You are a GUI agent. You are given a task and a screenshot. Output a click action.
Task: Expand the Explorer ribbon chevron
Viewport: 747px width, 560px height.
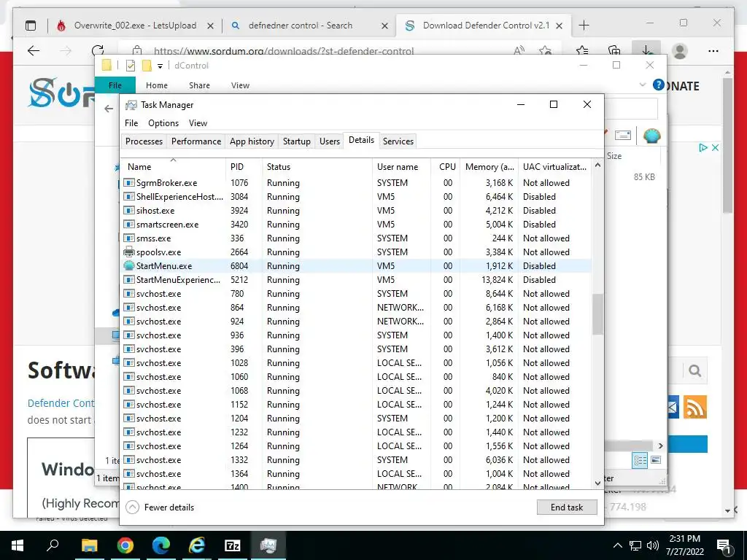pos(642,85)
